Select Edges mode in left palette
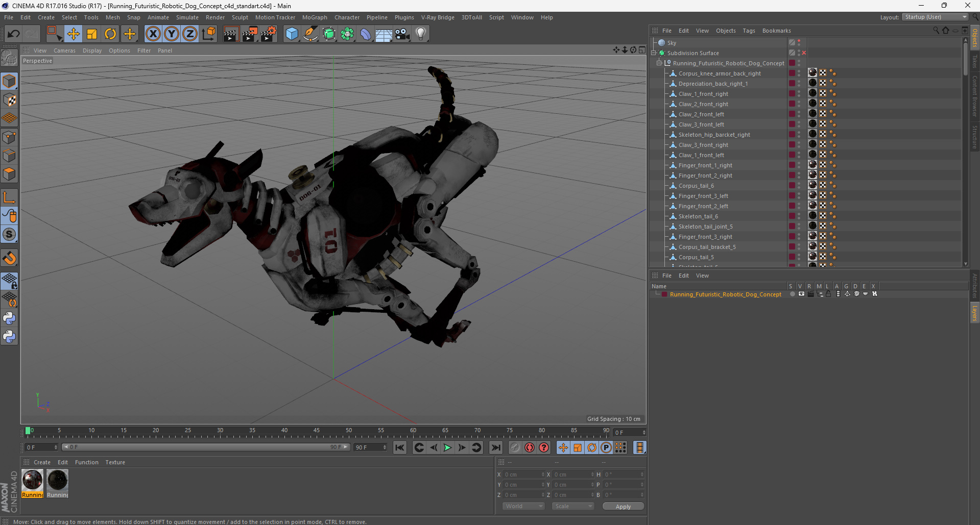The image size is (980, 525). point(9,156)
